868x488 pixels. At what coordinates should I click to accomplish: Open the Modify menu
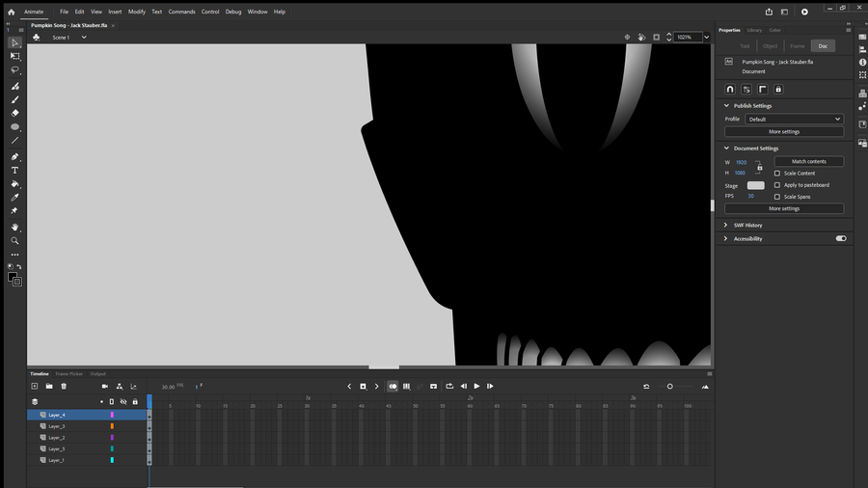(x=137, y=12)
